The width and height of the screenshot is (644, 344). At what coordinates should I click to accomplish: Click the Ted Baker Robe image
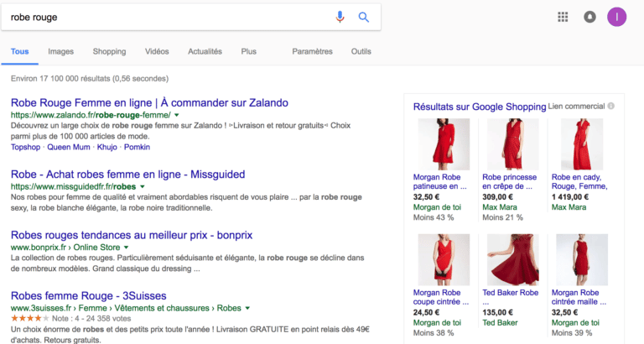pos(512,260)
